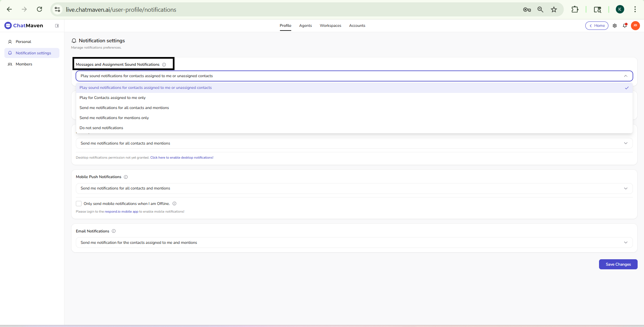Screen dimensions: 644x327
Task: Open the settings gear icon in header
Action: (614, 26)
